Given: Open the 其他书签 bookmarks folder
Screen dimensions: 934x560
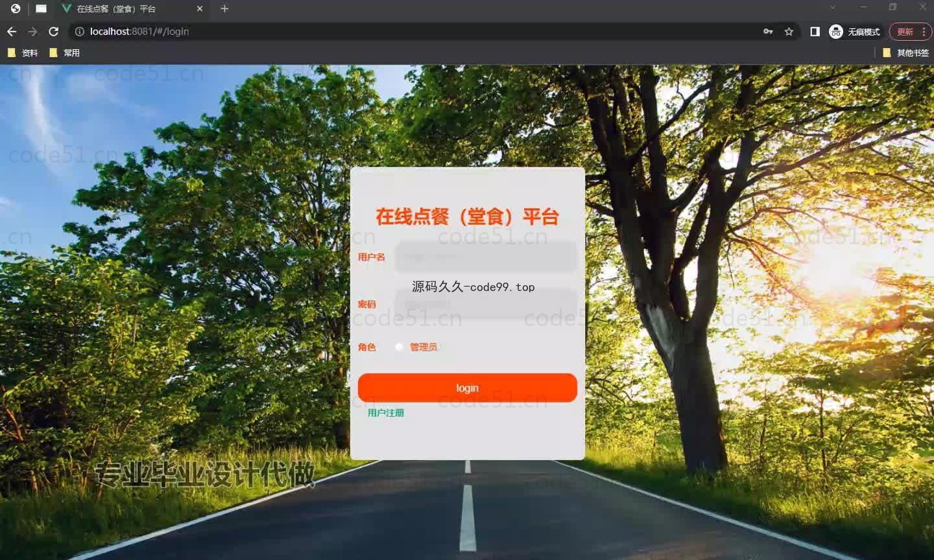Looking at the screenshot, I should (x=906, y=52).
